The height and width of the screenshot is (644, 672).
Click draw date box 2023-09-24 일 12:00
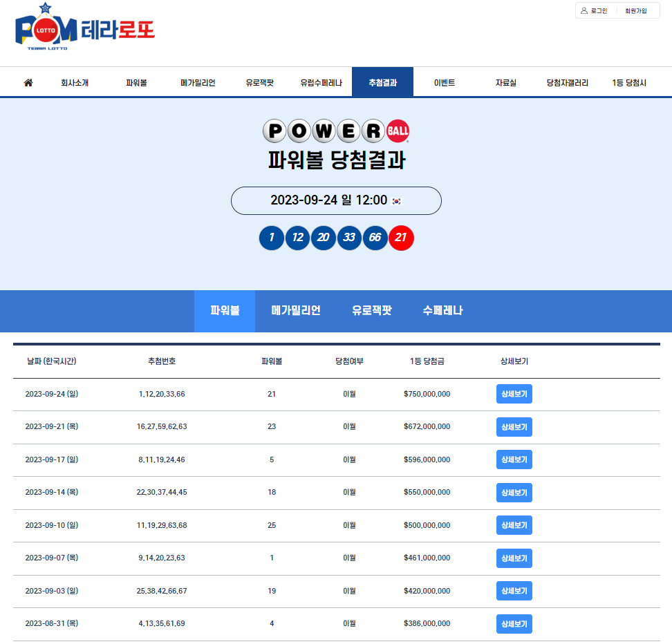pyautogui.click(x=336, y=200)
